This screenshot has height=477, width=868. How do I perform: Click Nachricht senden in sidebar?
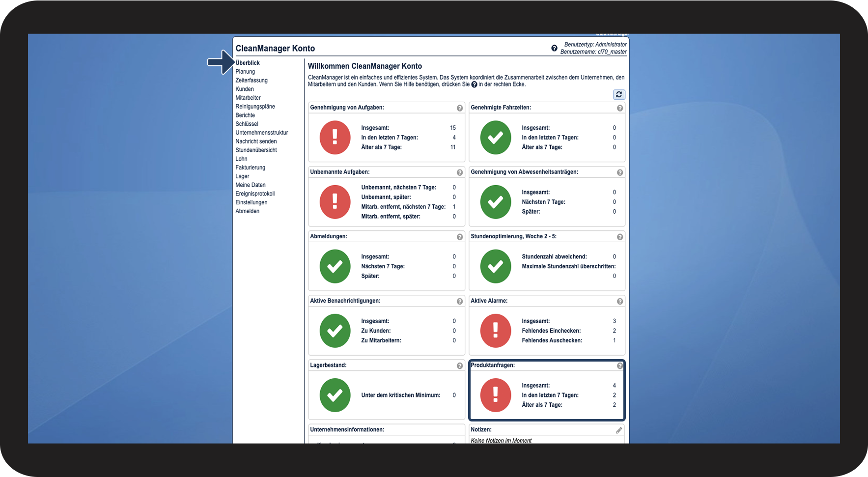(x=256, y=141)
